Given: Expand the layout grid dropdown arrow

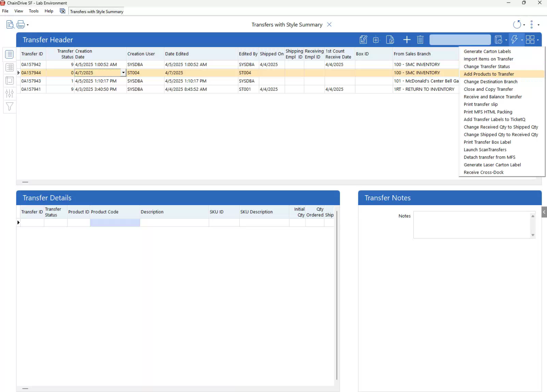Looking at the screenshot, I should [x=538, y=40].
